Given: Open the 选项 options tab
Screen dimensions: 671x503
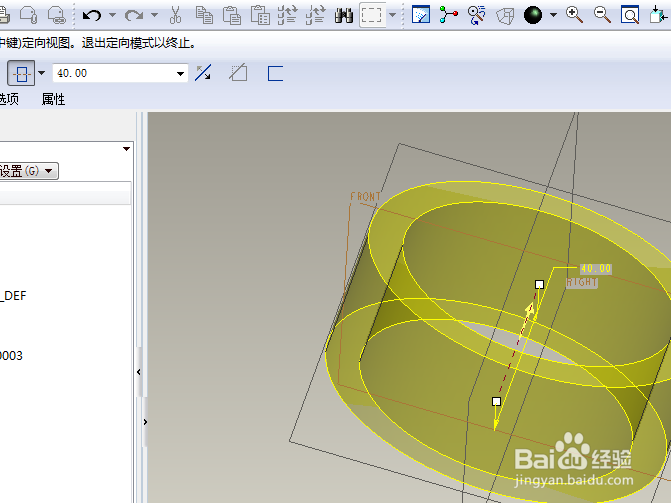Looking at the screenshot, I should tap(9, 99).
